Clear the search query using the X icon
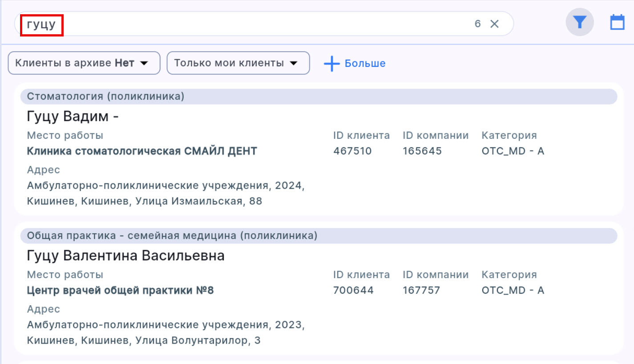This screenshot has width=634, height=364. pyautogui.click(x=494, y=24)
